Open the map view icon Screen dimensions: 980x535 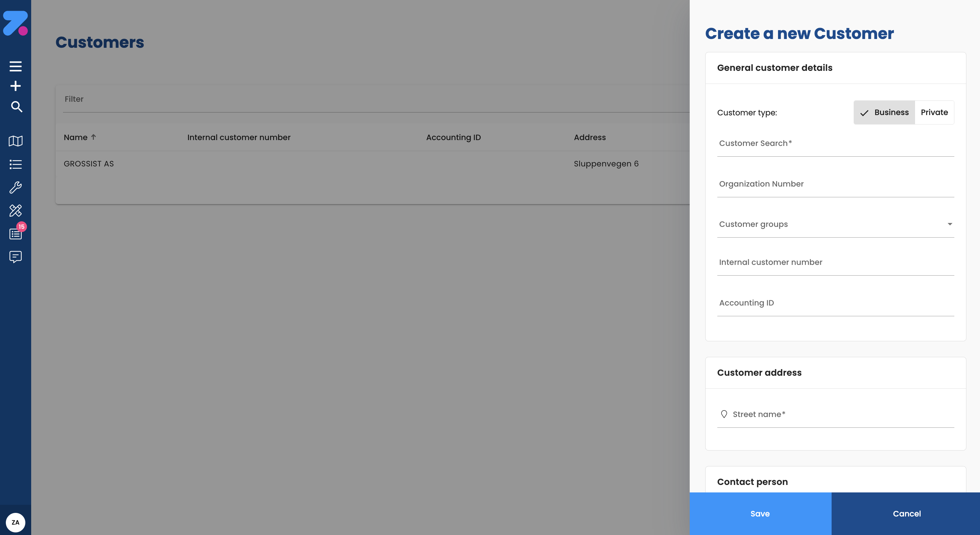click(x=15, y=141)
